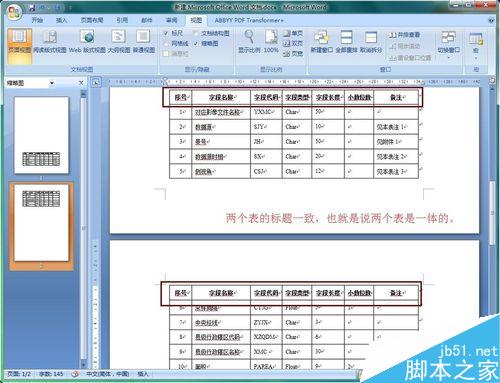Screen dimensions: 500x383
Task: Click the 消息栏 message bar checkbox
Action: point(166,54)
